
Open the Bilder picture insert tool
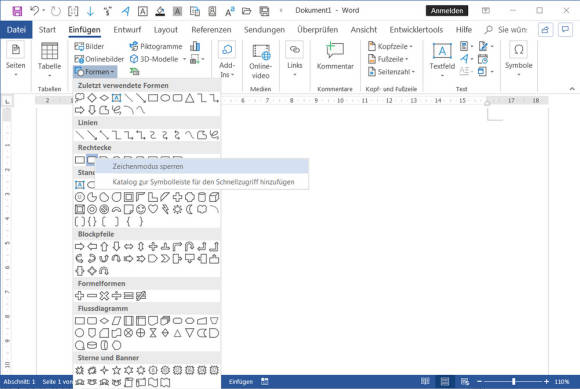coord(89,46)
